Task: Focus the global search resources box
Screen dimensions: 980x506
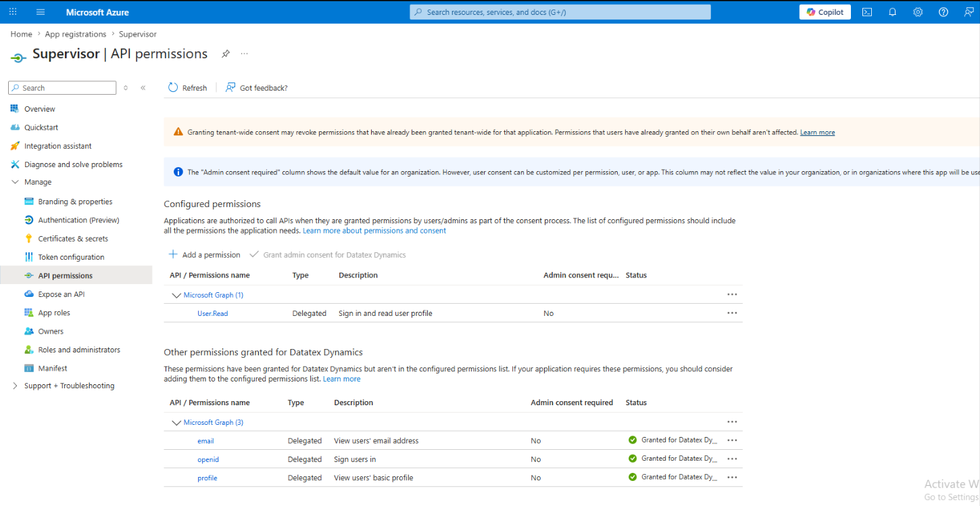Action: click(560, 12)
